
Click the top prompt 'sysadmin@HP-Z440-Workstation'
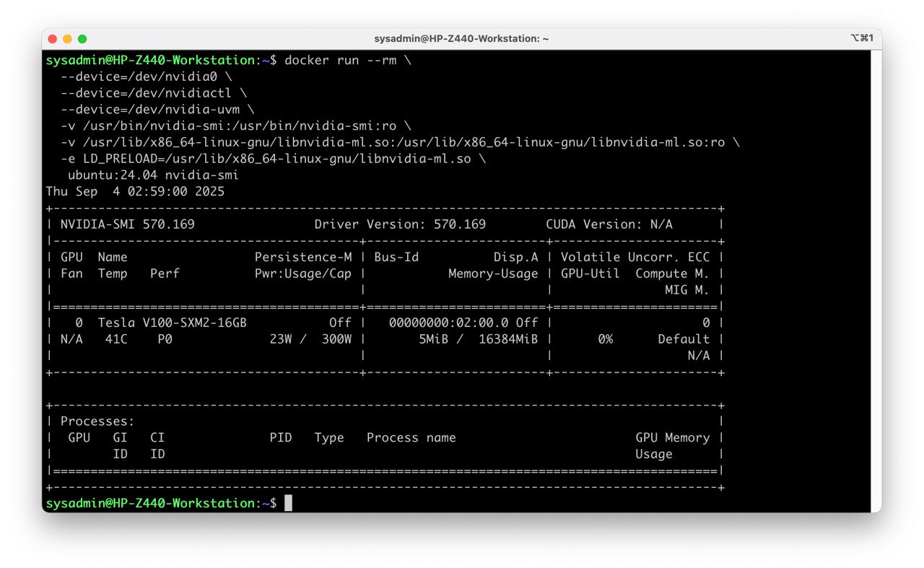150,60
